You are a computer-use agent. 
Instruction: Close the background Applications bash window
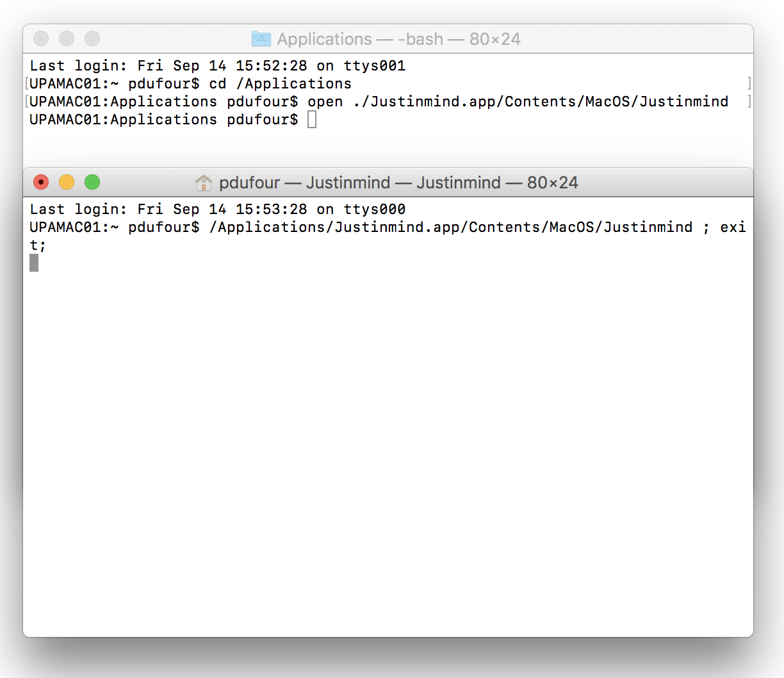41,39
